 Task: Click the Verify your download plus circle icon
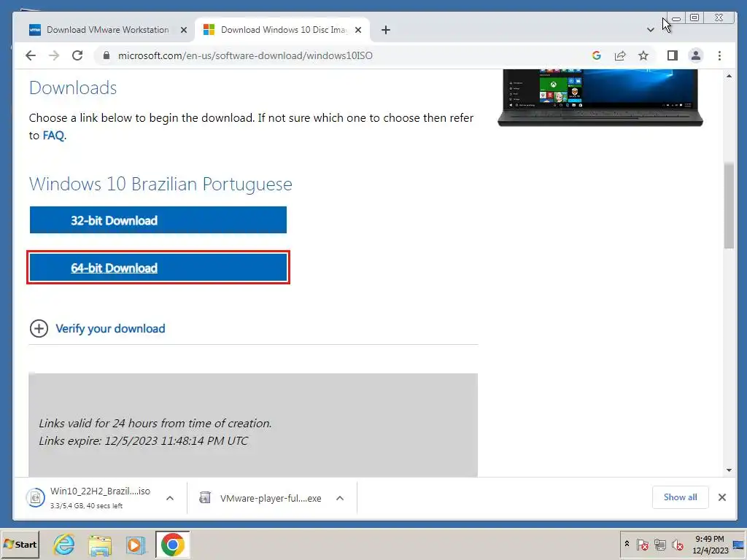[39, 329]
